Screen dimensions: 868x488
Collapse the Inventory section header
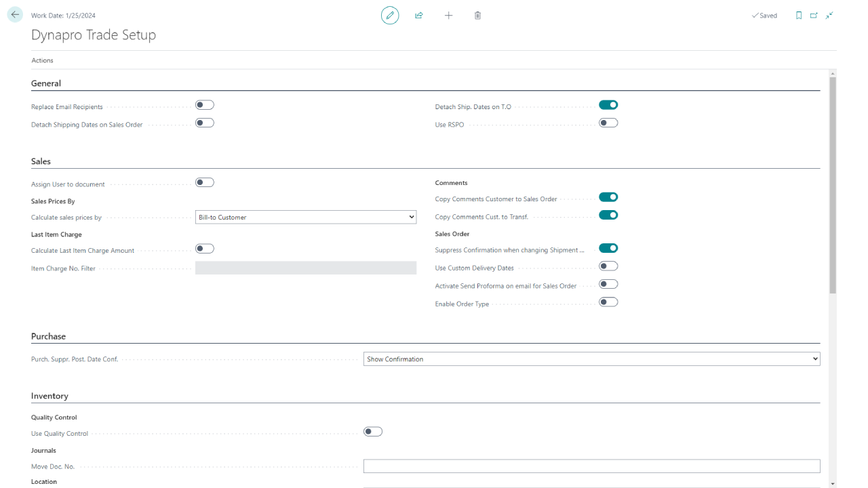[x=50, y=396]
